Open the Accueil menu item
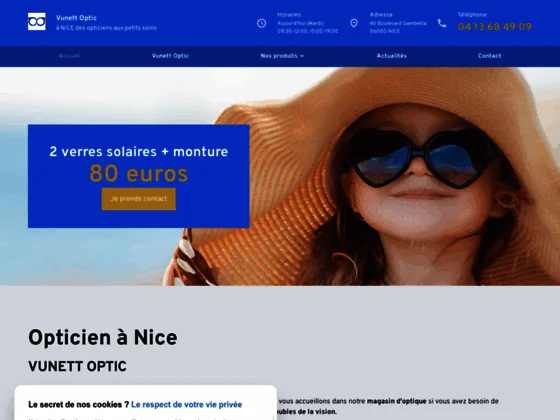The image size is (560, 420). click(x=69, y=56)
